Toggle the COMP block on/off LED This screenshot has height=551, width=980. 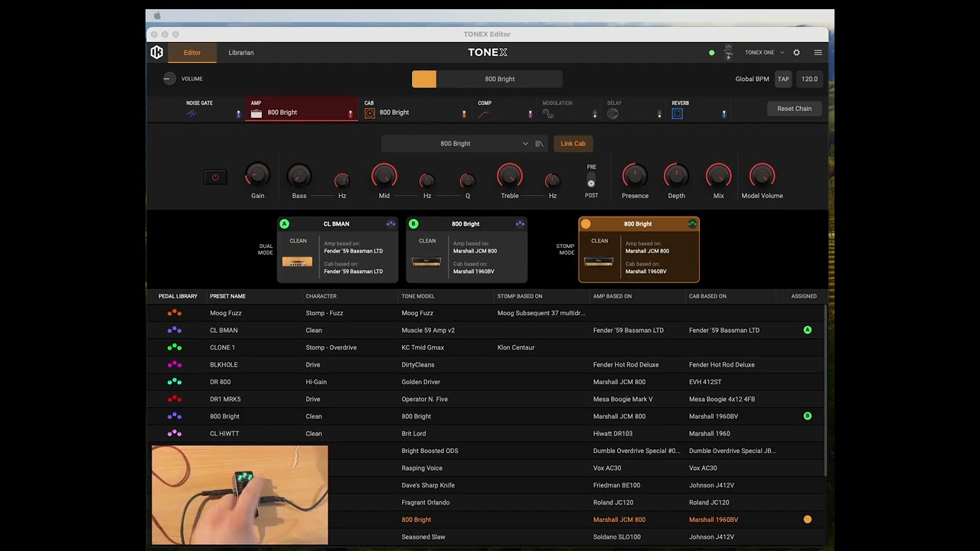coord(530,114)
